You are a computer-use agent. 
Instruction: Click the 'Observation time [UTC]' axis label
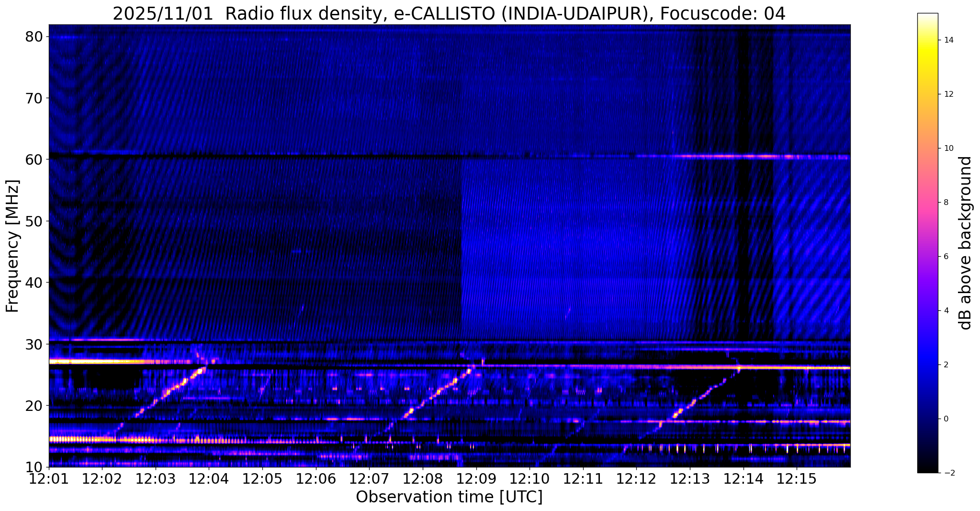[449, 497]
